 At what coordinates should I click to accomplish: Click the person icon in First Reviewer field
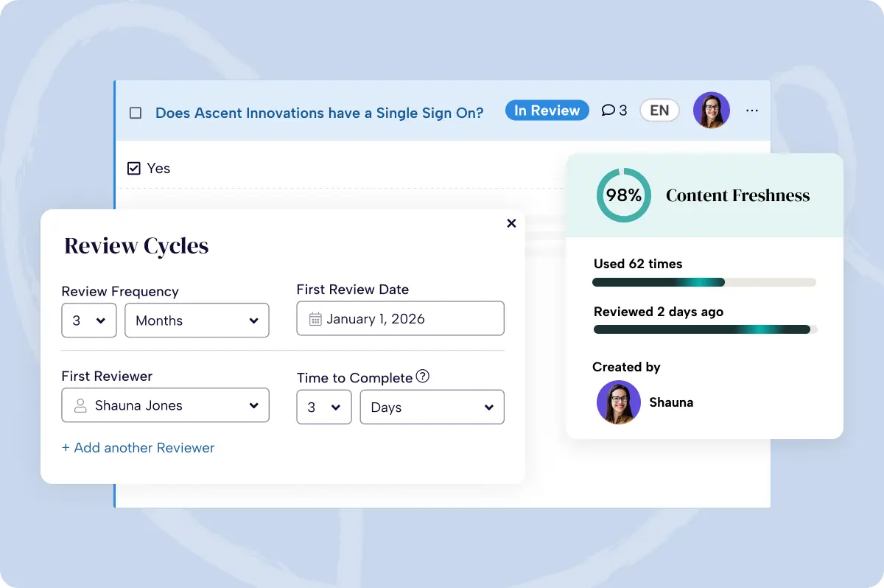(x=80, y=406)
